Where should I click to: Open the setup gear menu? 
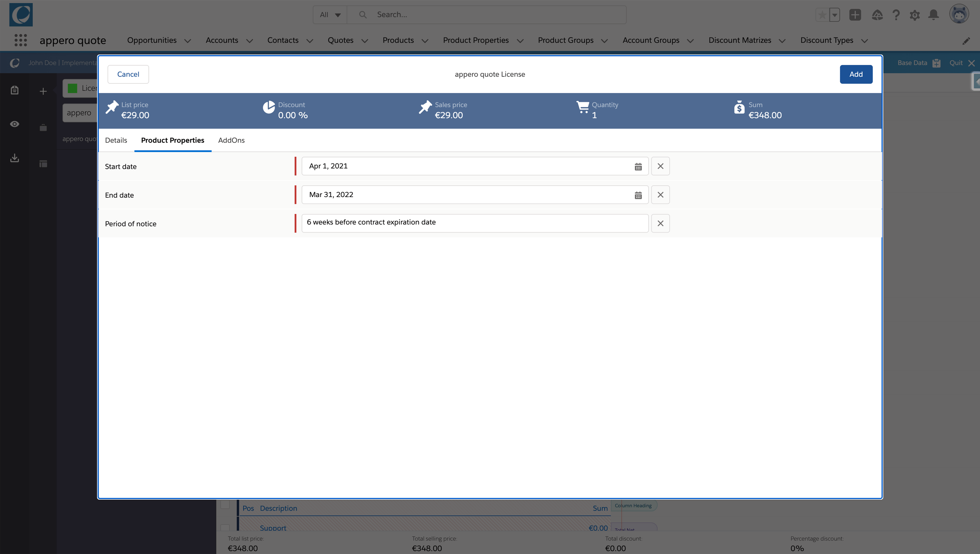point(914,15)
